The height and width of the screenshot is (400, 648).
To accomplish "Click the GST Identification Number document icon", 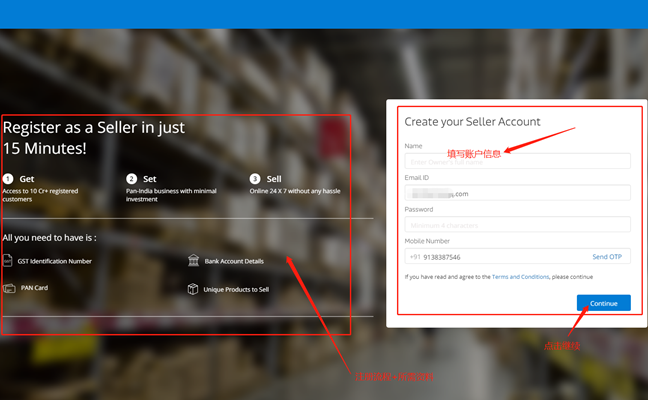I will (x=8, y=261).
